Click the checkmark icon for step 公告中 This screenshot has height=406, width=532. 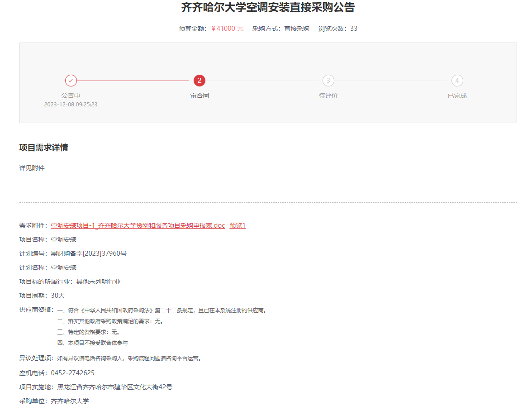pos(71,81)
